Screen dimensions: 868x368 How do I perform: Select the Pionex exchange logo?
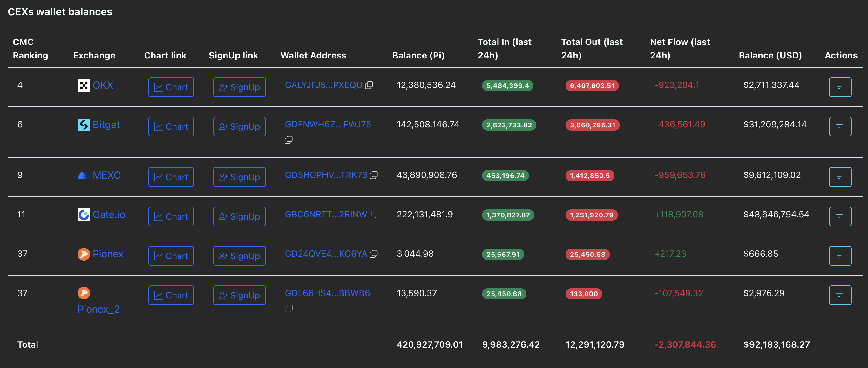tap(84, 254)
